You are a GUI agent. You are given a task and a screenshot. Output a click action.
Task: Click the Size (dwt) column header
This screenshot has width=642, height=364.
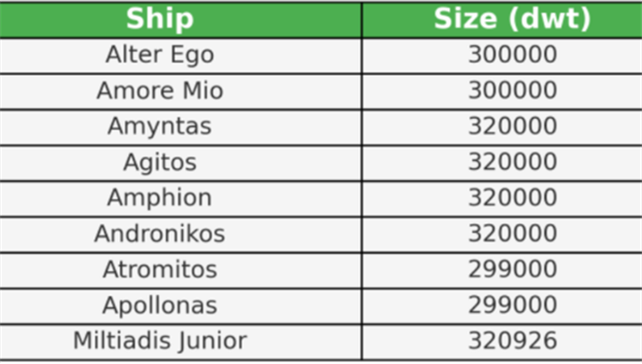[x=502, y=20]
